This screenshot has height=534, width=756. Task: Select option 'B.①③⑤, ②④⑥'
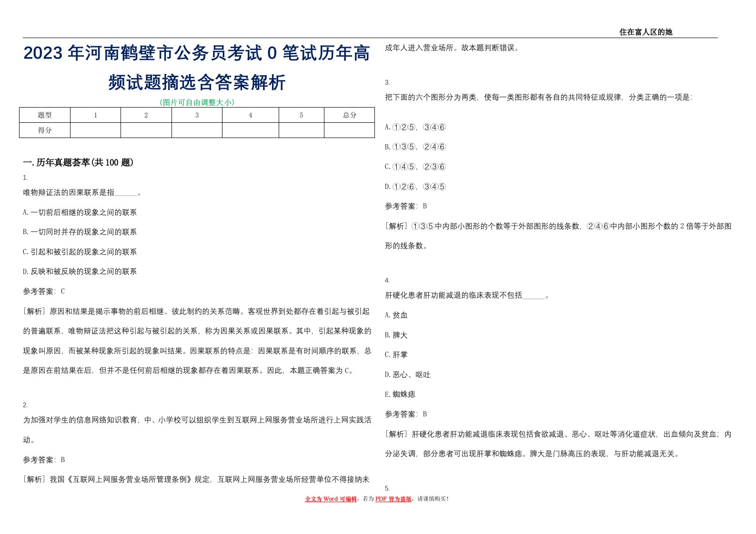click(x=415, y=147)
